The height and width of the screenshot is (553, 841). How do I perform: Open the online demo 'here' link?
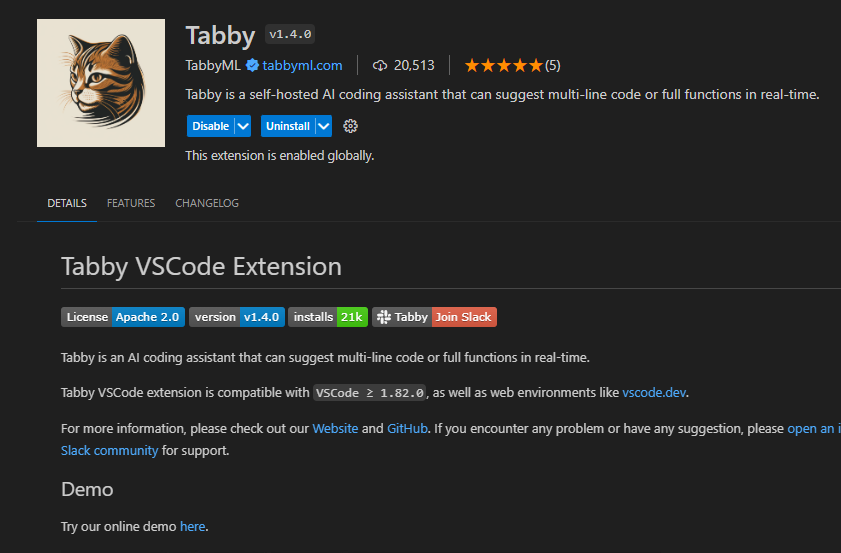tap(193, 527)
